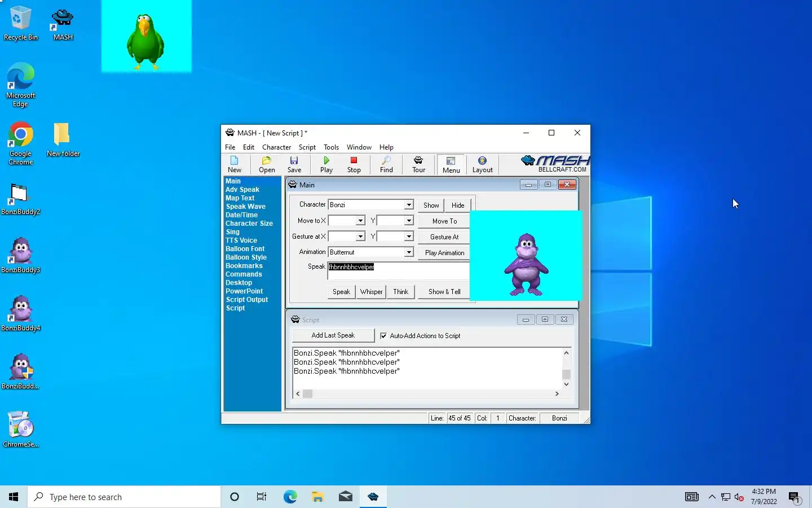Open the MASH desktop shortcut
Image resolution: width=812 pixels, height=508 pixels.
pyautogui.click(x=63, y=25)
